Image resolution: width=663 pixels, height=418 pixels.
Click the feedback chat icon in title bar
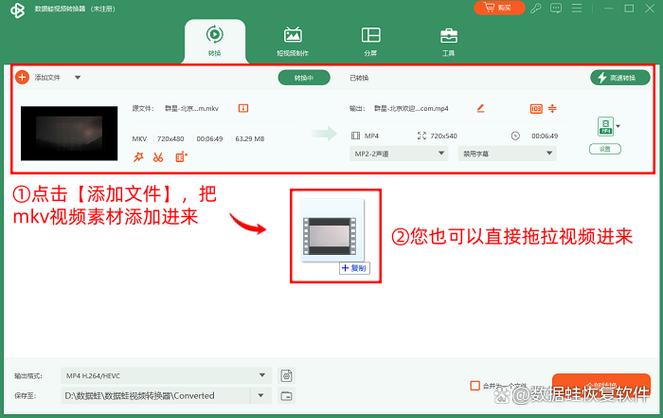click(556, 8)
